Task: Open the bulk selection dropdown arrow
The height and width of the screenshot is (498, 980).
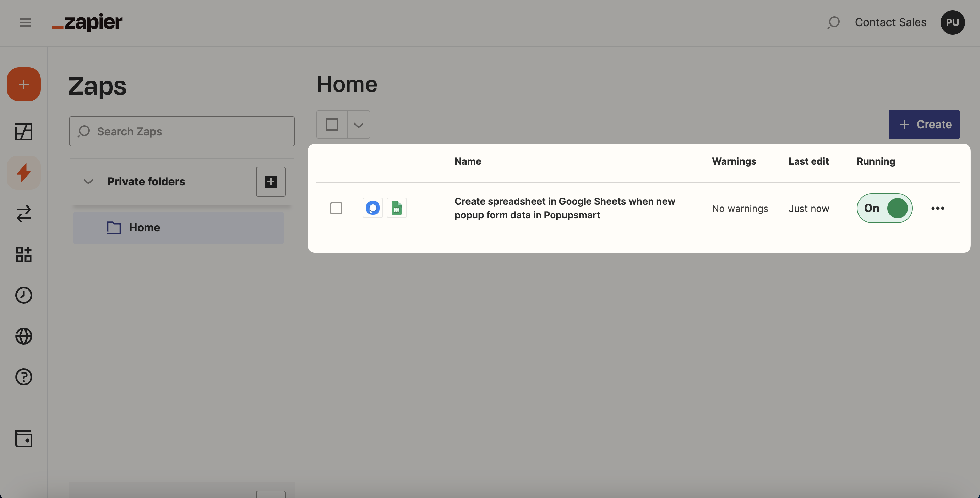Action: coord(358,124)
